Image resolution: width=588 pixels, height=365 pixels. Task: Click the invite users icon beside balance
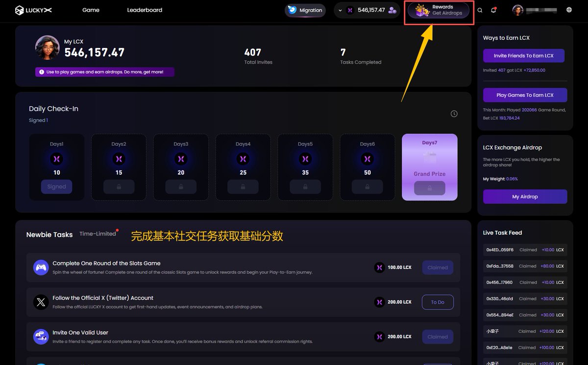392,10
